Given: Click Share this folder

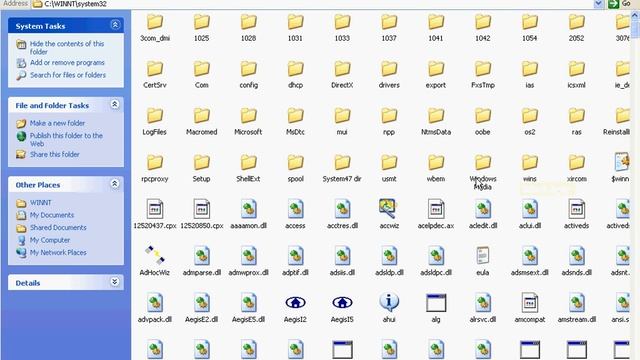Looking at the screenshot, I should point(54,154).
